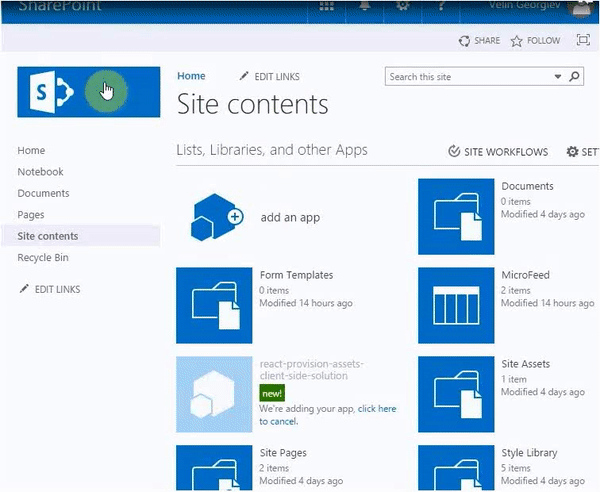The height and width of the screenshot is (492, 600).
Task: Open Recycle Bin in left navigation
Action: click(43, 257)
